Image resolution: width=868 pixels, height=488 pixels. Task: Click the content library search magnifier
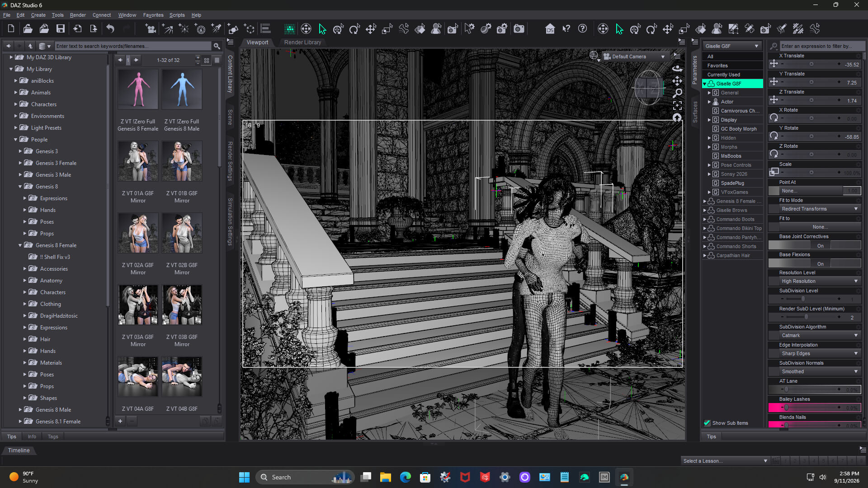click(217, 46)
